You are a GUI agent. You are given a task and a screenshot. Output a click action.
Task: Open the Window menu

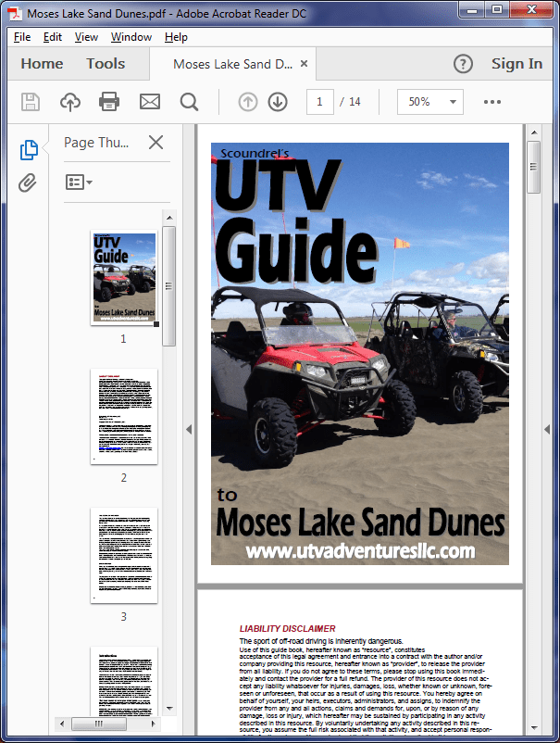(x=131, y=37)
